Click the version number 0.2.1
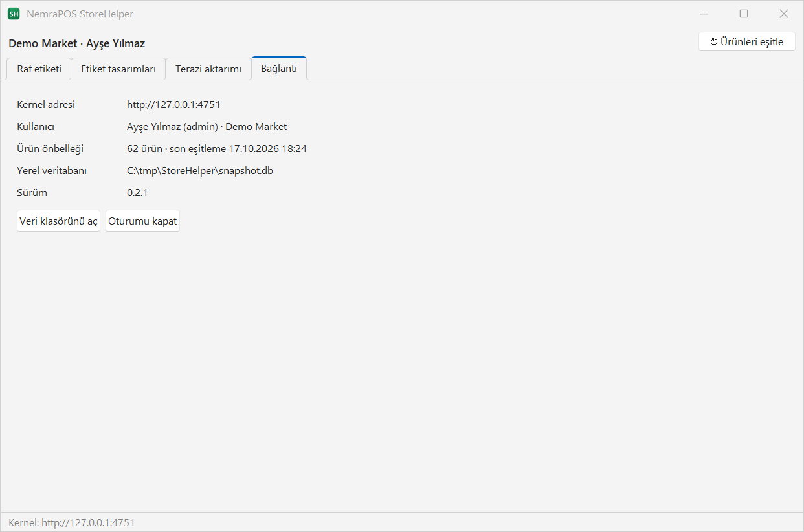This screenshot has height=532, width=804. [137, 192]
